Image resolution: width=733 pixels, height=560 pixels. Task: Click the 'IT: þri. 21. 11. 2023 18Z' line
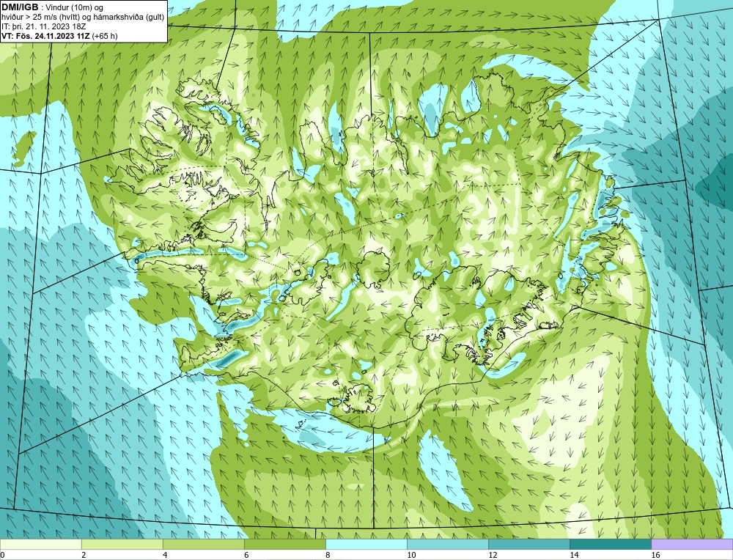tap(43, 26)
